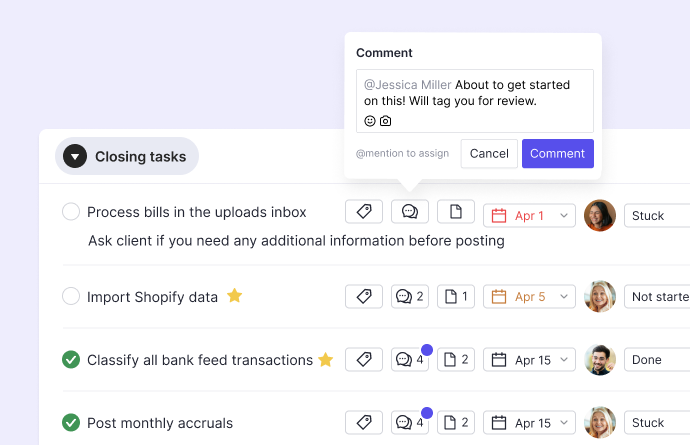Attach a photo using the camera icon
The image size is (690, 445).
click(x=386, y=121)
